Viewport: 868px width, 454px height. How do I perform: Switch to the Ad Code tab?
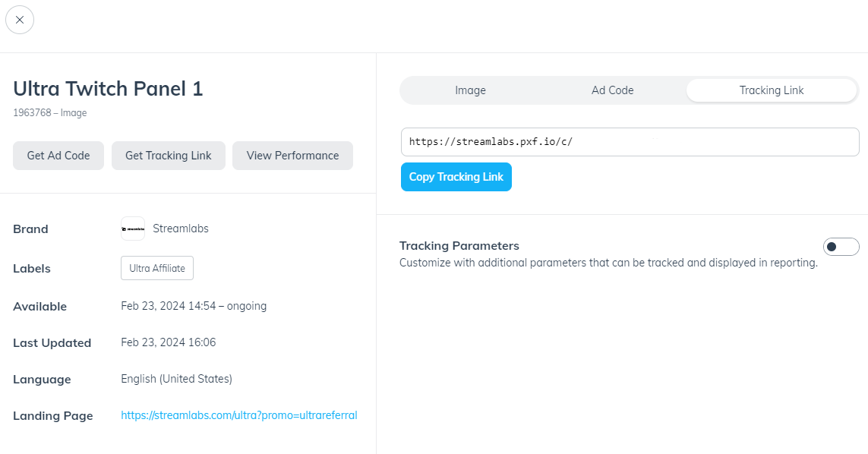tap(612, 90)
